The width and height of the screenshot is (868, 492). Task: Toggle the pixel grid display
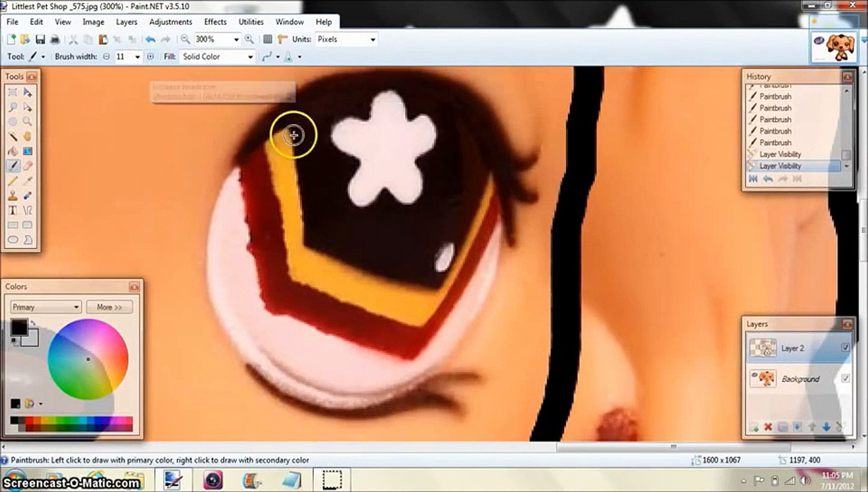tap(268, 40)
